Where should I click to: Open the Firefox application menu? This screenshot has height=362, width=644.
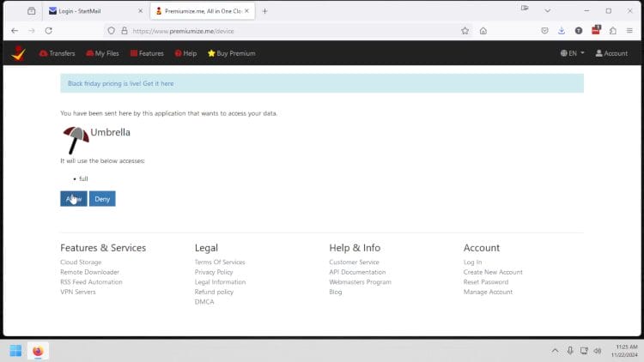pyautogui.click(x=629, y=30)
